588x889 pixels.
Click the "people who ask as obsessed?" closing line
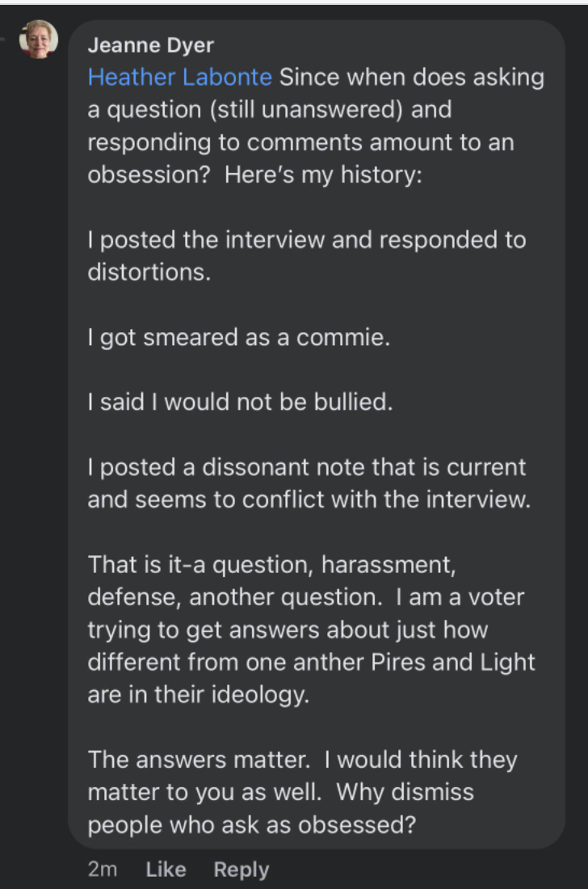tap(257, 825)
